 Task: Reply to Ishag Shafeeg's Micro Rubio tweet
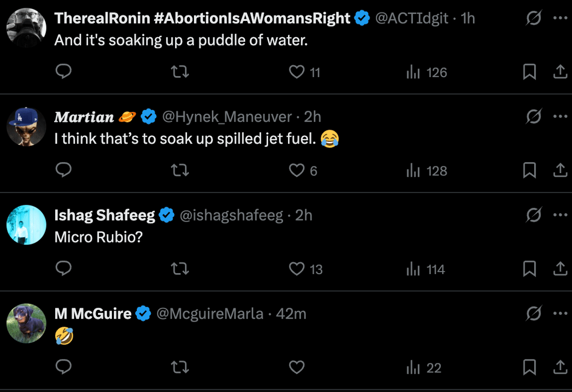(x=63, y=268)
